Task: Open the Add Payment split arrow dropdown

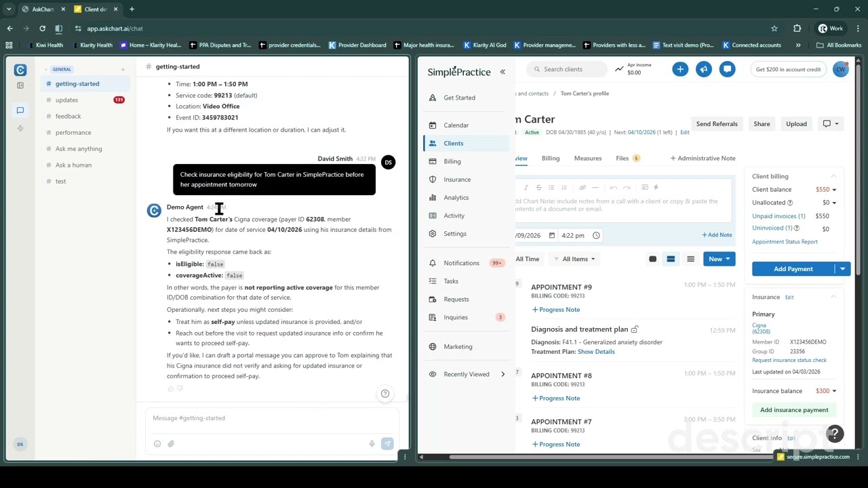Action: (843, 269)
